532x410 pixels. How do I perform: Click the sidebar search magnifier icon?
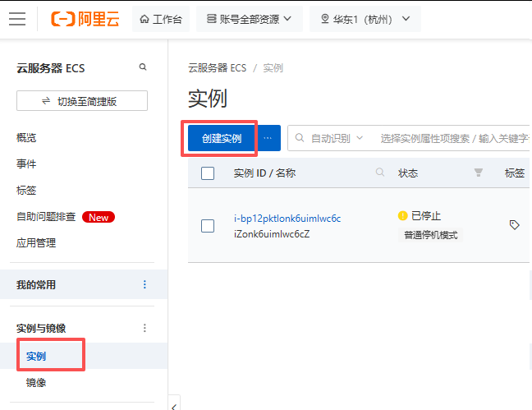click(143, 67)
